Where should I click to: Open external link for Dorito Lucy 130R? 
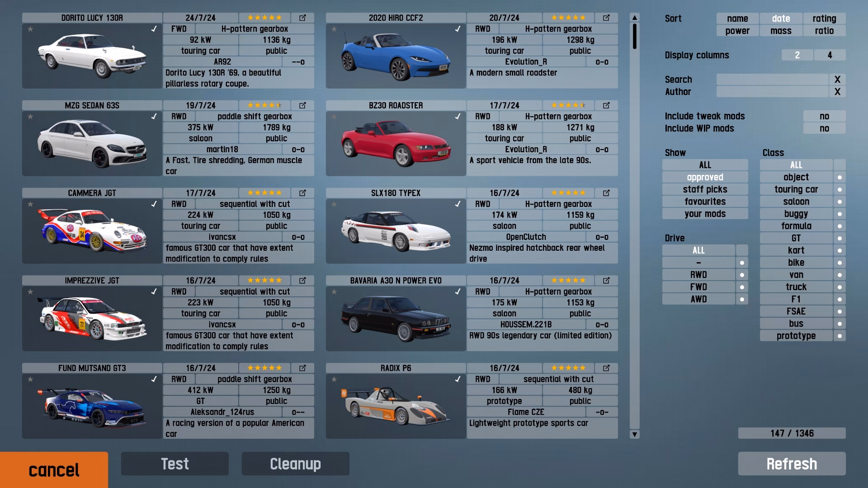click(x=302, y=18)
